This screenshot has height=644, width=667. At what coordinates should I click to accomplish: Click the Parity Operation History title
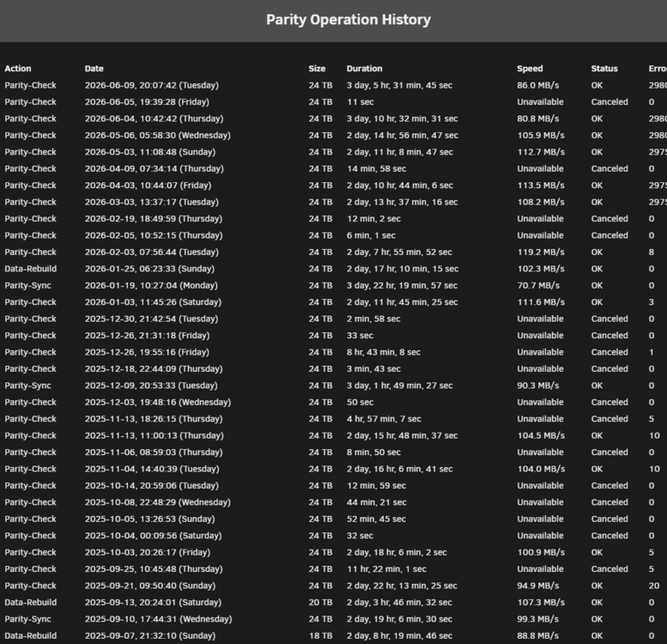(349, 20)
